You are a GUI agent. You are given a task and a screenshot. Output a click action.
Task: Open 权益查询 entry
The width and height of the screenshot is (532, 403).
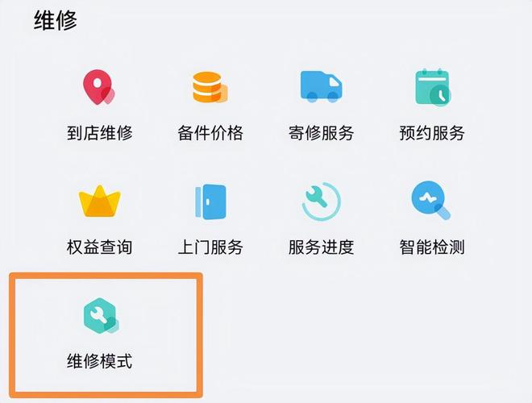click(99, 247)
